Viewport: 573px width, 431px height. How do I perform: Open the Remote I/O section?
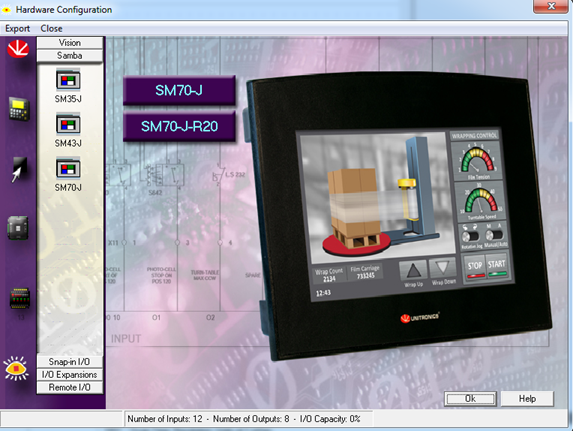(x=69, y=387)
